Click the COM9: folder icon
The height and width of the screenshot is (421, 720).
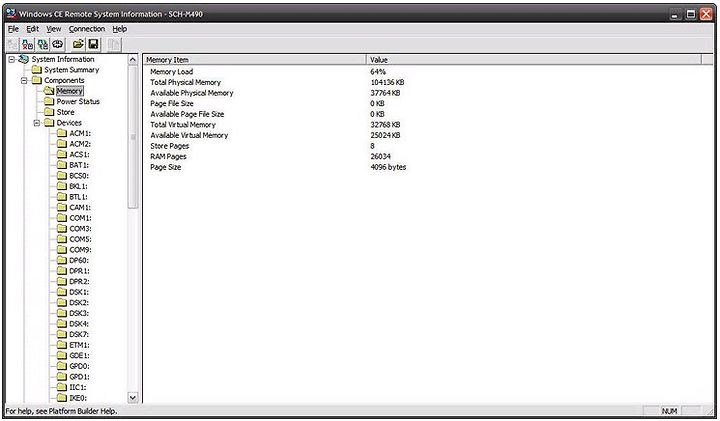coord(62,250)
